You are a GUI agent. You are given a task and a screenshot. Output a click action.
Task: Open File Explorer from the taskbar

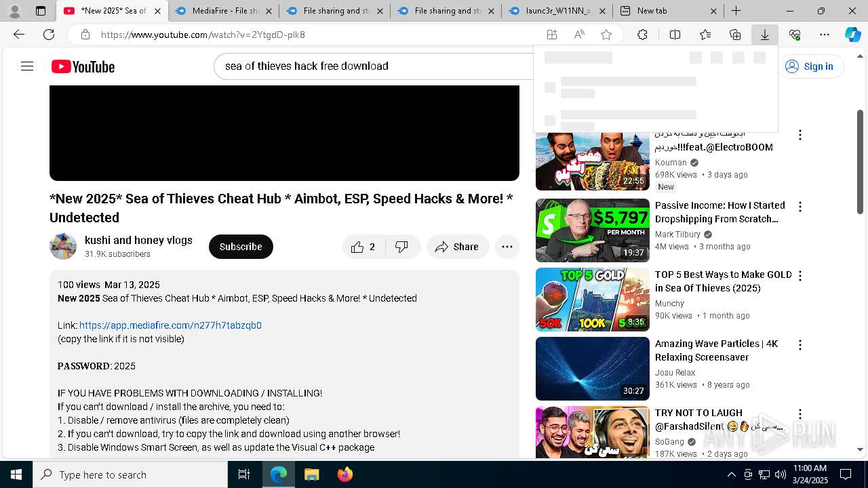point(312,474)
